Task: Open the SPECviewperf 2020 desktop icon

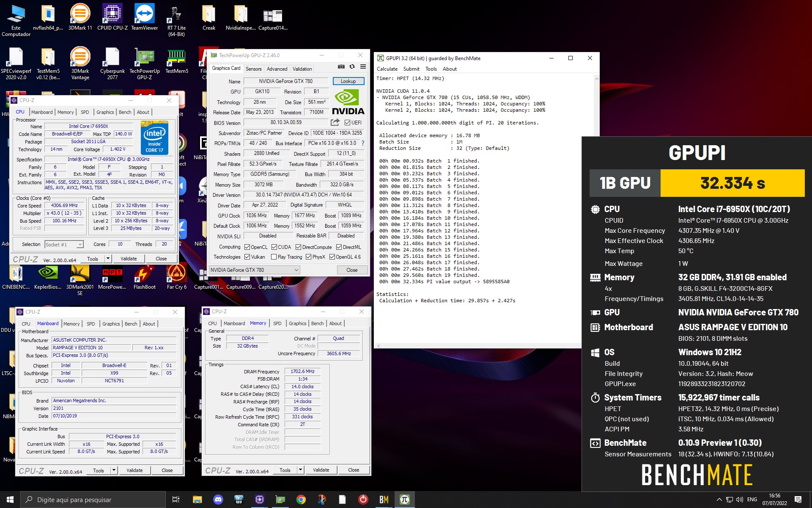Action: tap(16, 63)
